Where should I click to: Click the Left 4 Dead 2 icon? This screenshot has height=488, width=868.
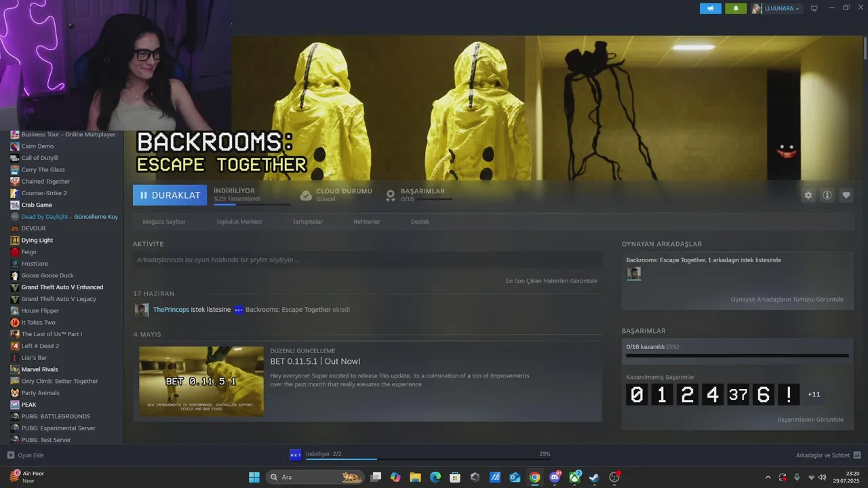coord(15,346)
